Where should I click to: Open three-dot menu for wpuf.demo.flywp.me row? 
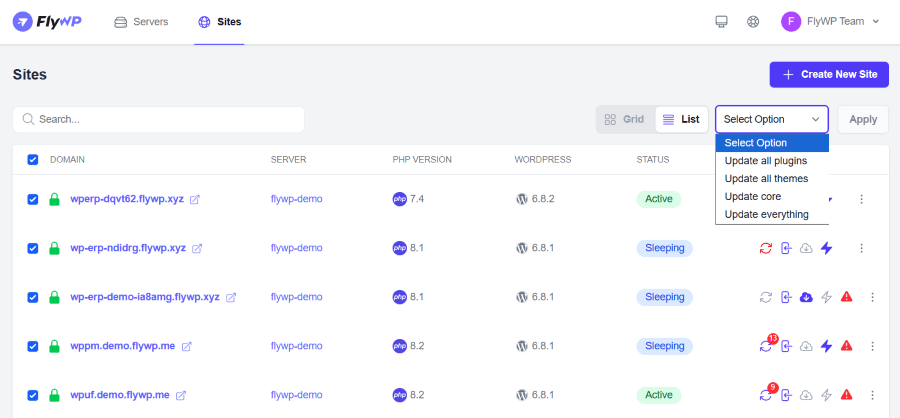click(872, 395)
